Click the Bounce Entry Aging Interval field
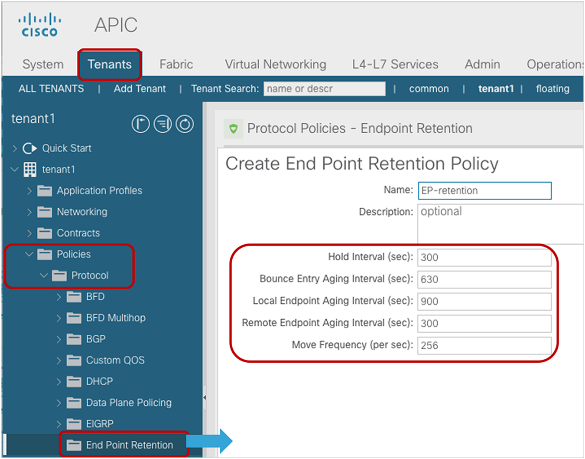 [x=484, y=280]
